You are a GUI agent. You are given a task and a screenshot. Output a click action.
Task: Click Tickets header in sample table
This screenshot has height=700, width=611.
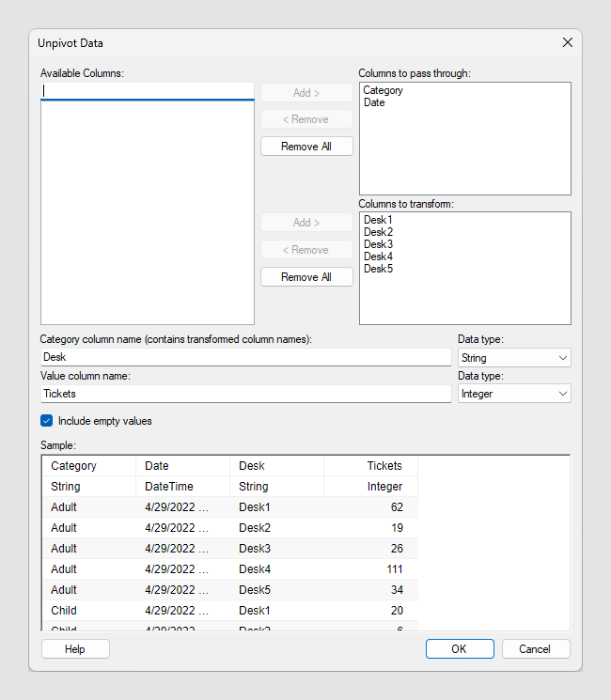tap(384, 466)
